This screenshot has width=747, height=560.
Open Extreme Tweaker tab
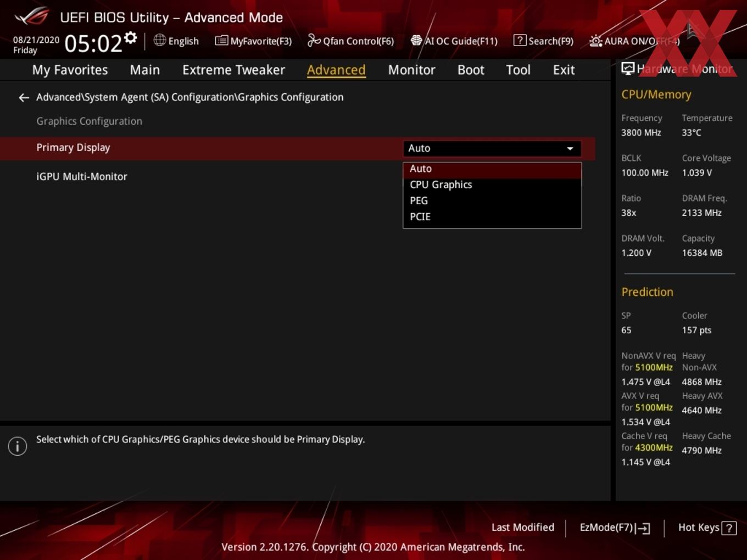pyautogui.click(x=233, y=70)
